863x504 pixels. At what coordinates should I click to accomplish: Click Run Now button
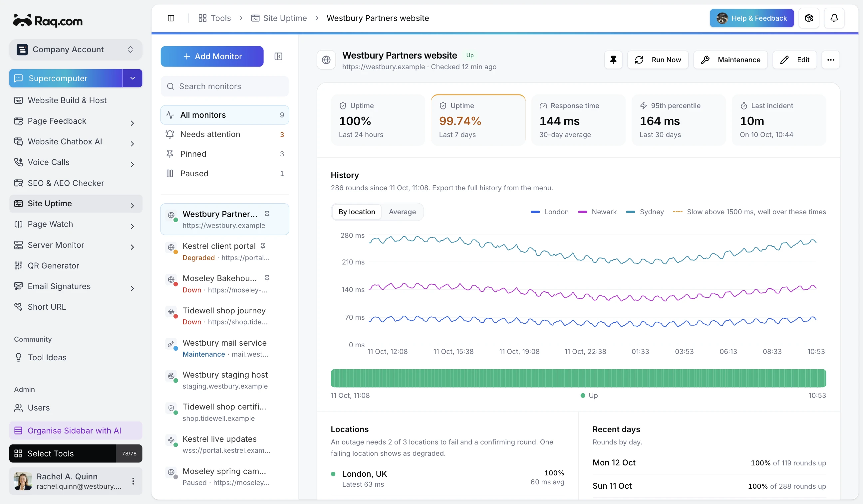(x=658, y=60)
